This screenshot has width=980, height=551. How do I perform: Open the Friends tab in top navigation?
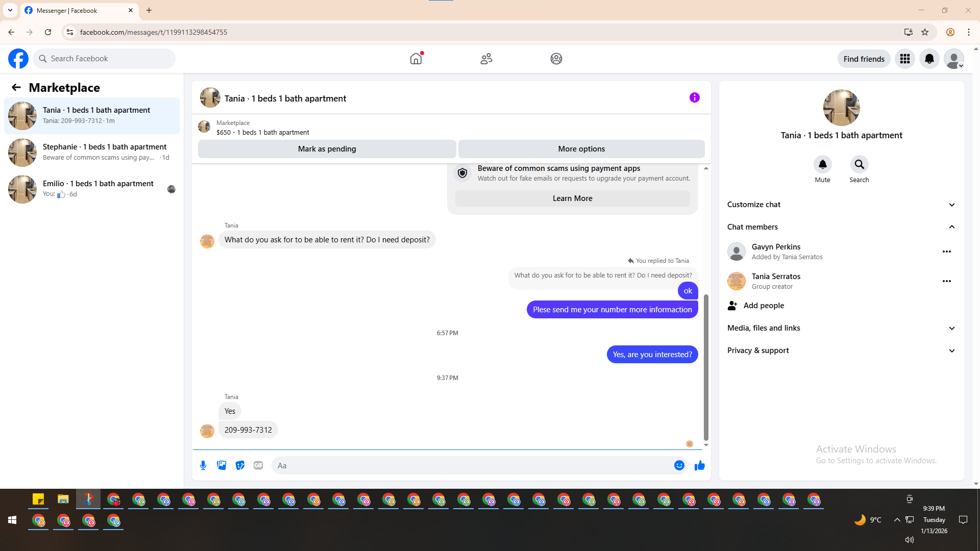tap(486, 59)
